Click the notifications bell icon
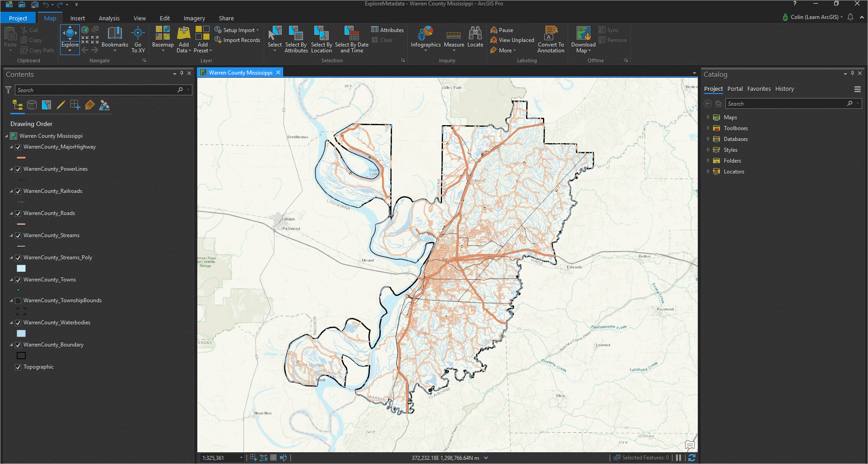The height and width of the screenshot is (464, 868). click(x=850, y=17)
